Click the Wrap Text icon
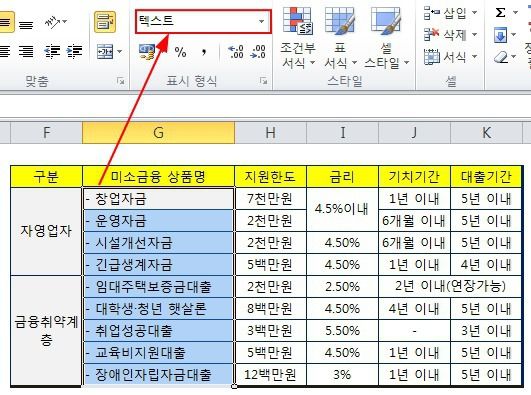531x395 pixels. pos(105,22)
